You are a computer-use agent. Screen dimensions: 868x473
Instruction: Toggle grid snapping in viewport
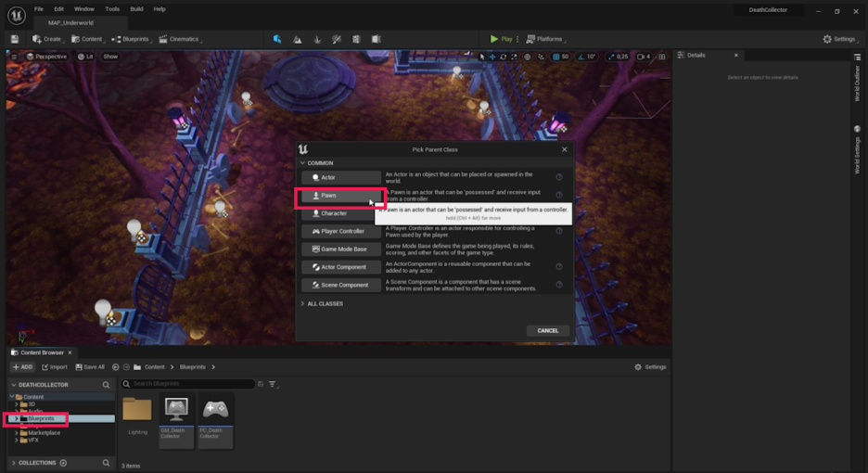[556, 57]
